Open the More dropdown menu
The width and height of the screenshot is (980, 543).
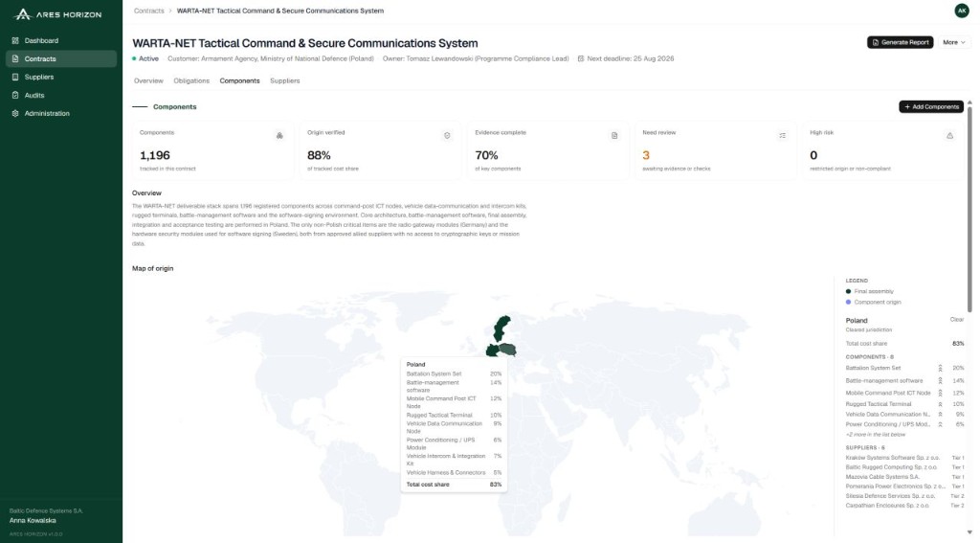(x=954, y=42)
